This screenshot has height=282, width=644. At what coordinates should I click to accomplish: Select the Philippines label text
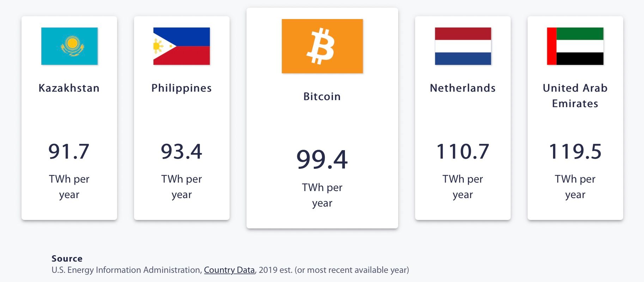(x=182, y=88)
